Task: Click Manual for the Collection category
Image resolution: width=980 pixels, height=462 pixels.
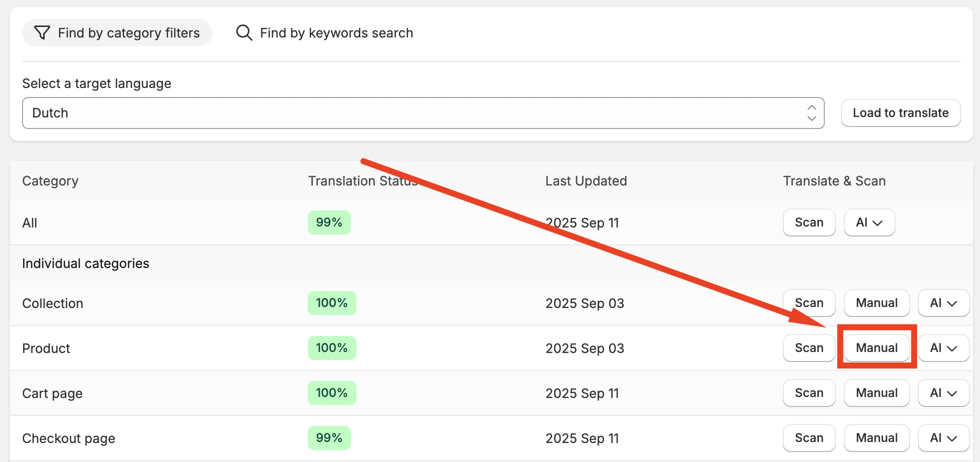Action: click(x=877, y=303)
